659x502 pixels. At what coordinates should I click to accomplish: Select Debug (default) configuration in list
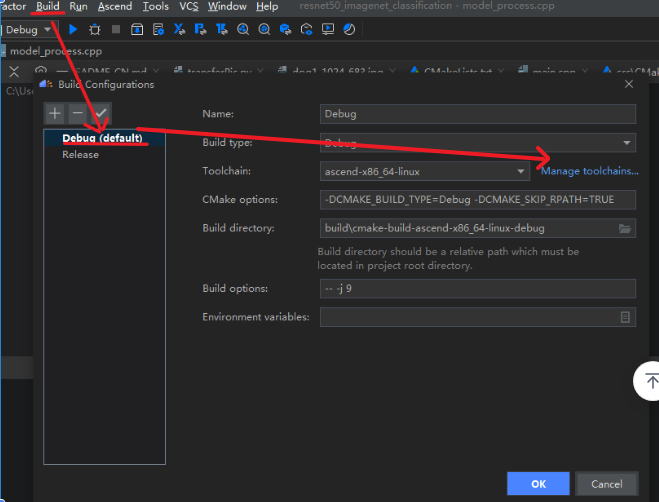104,138
